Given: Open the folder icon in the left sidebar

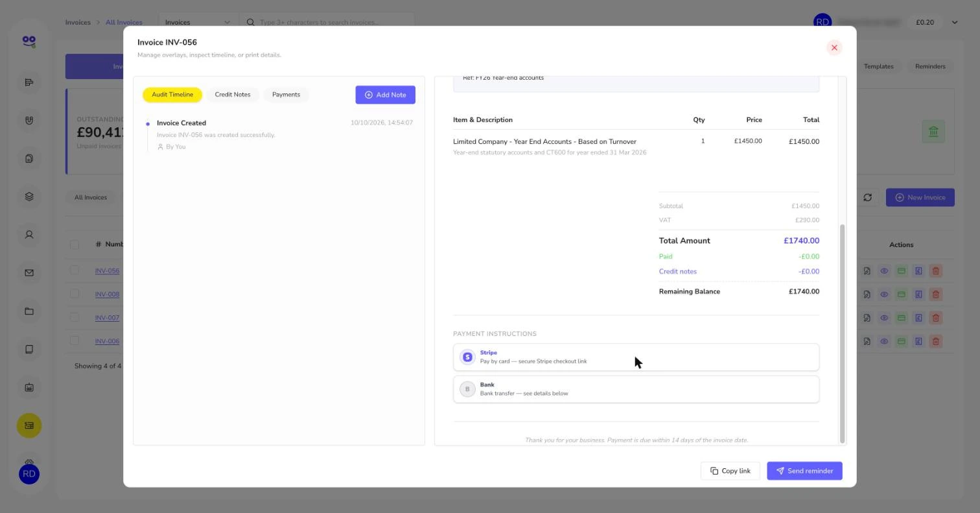Looking at the screenshot, I should pos(29,311).
